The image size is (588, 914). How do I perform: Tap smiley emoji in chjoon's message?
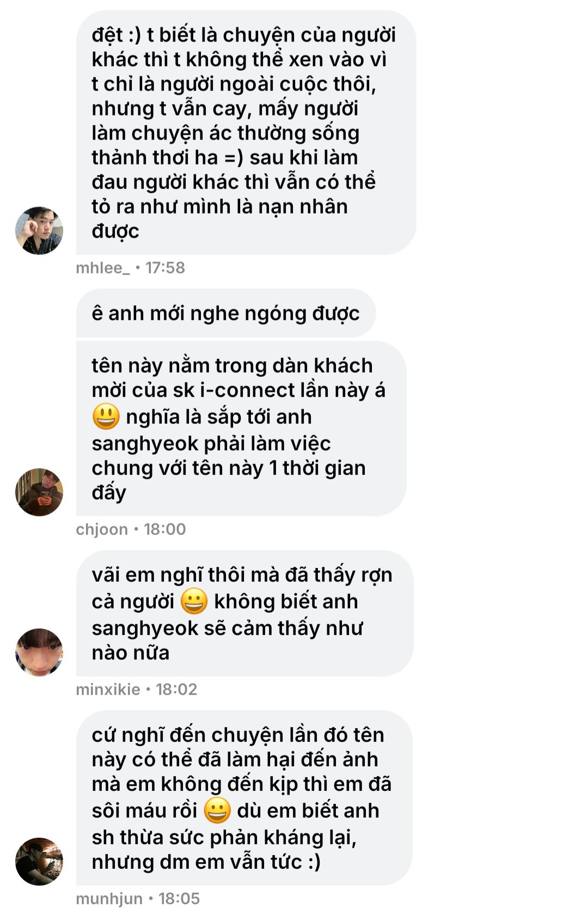[106, 417]
